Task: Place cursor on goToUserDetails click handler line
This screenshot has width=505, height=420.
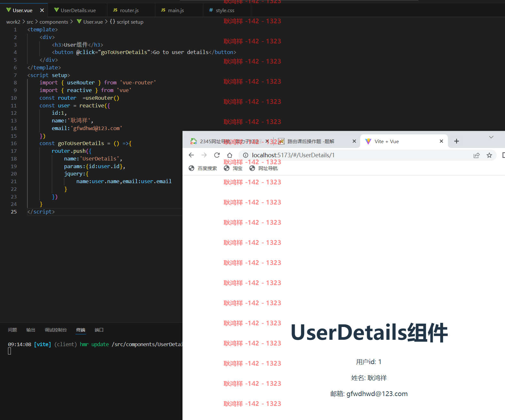Action: [x=144, y=52]
